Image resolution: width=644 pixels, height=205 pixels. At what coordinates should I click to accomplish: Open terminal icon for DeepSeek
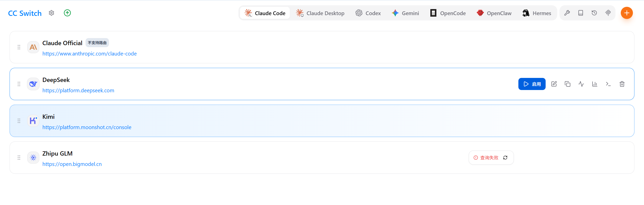pos(608,84)
